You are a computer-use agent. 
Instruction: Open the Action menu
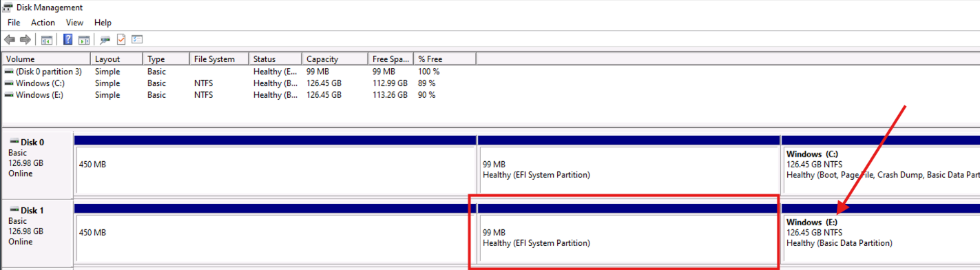point(43,23)
